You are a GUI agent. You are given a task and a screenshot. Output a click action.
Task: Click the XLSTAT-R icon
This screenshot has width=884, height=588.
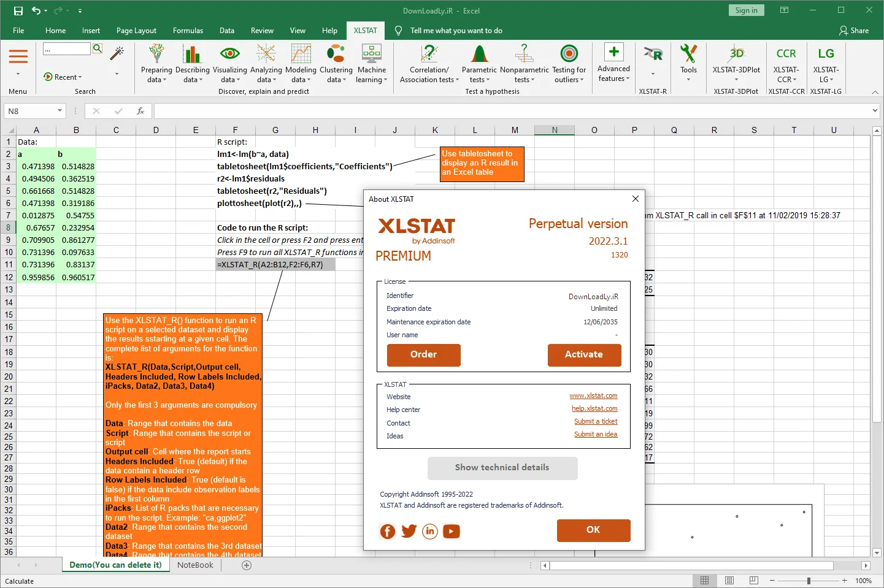[x=653, y=54]
